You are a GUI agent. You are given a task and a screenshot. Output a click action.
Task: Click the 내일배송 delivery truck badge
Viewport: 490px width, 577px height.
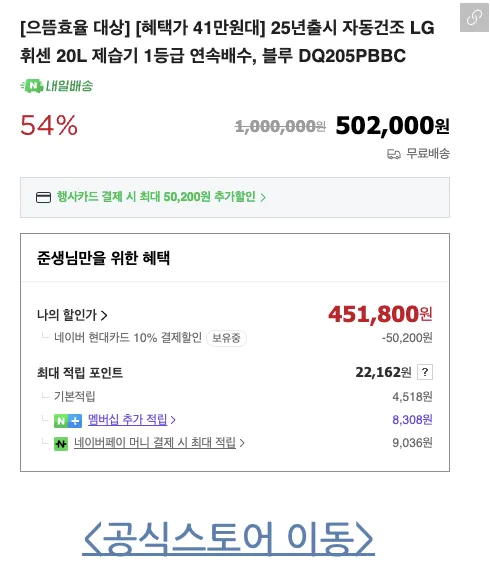point(56,86)
